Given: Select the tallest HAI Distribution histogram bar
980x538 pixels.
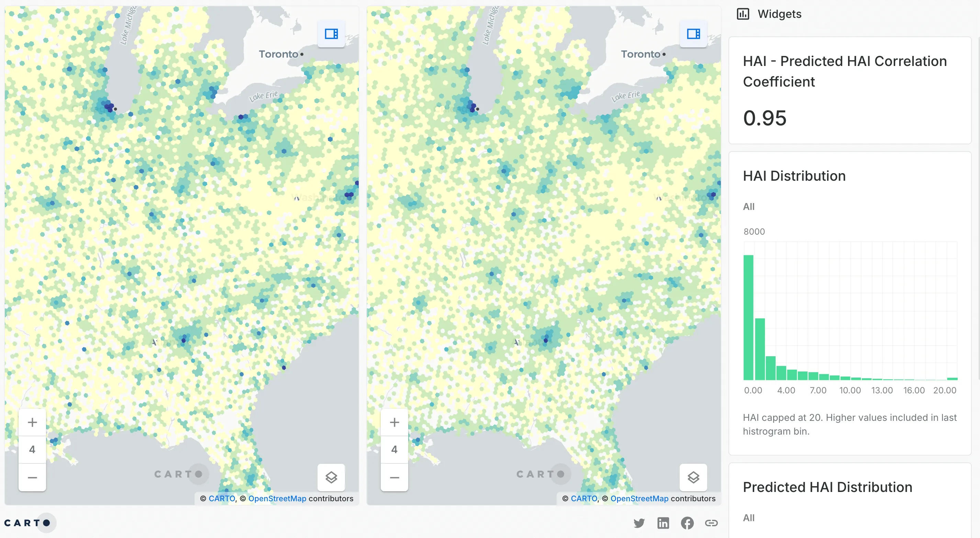Looking at the screenshot, I should pyautogui.click(x=748, y=317).
